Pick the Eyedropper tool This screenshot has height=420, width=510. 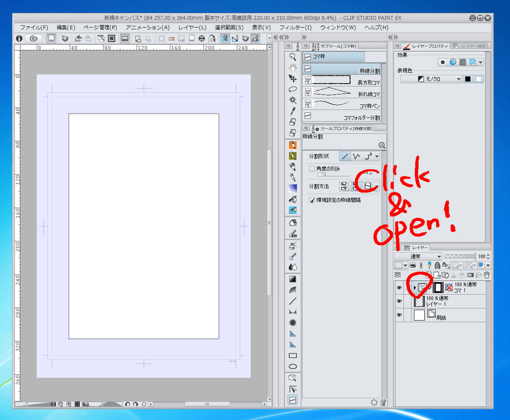tap(293, 110)
